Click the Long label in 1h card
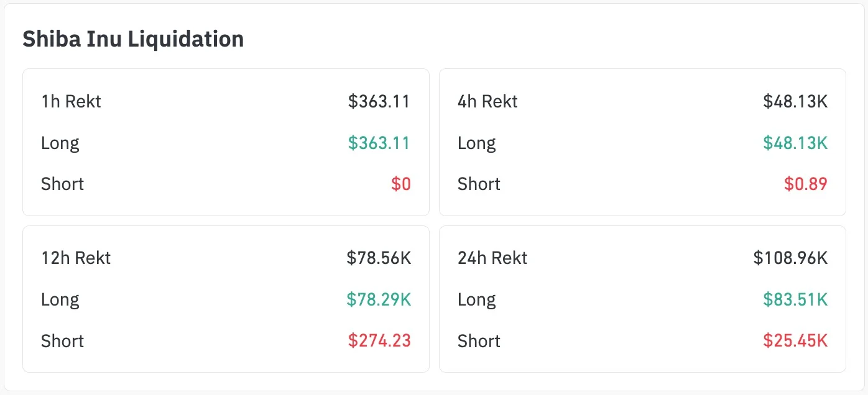This screenshot has height=395, width=868. tap(60, 143)
